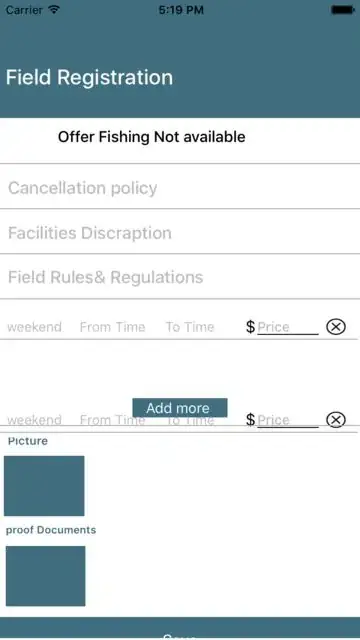Focus the first row Price field

coord(288,327)
